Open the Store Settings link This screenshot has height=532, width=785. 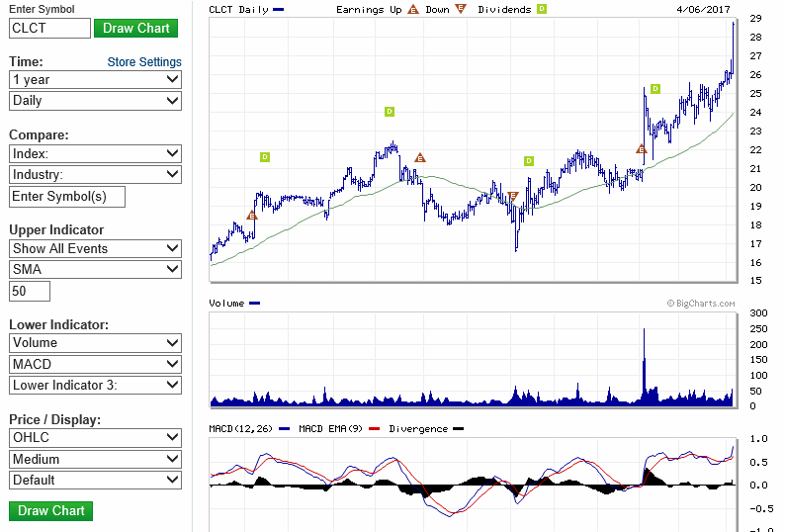[144, 62]
